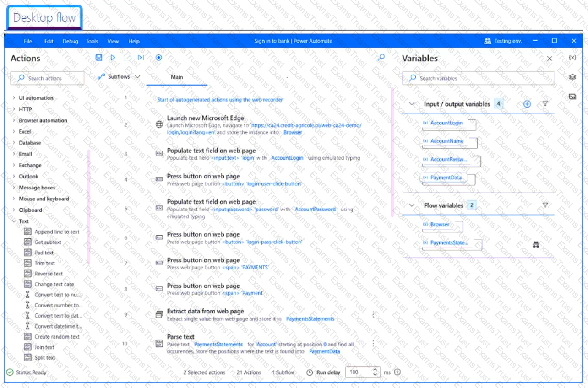Open the flow search magnifier icon
The image size is (588, 388).
tap(381, 58)
